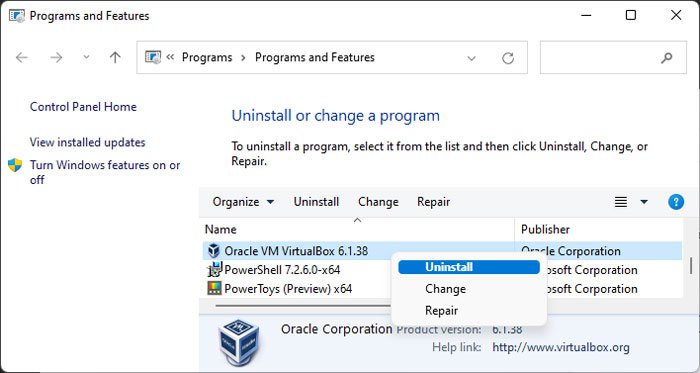Click the Oracle VM VirtualBox cube icon

tap(214, 251)
